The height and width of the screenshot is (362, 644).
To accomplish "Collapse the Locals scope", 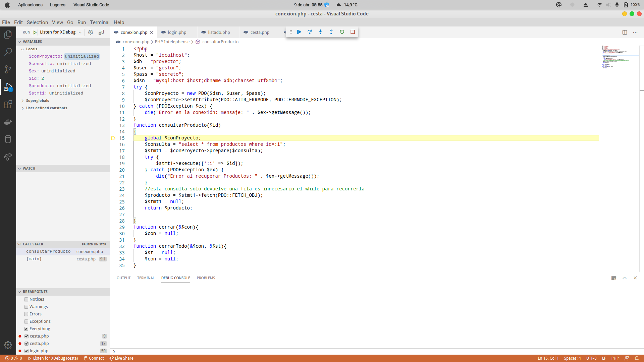I will coord(32,49).
